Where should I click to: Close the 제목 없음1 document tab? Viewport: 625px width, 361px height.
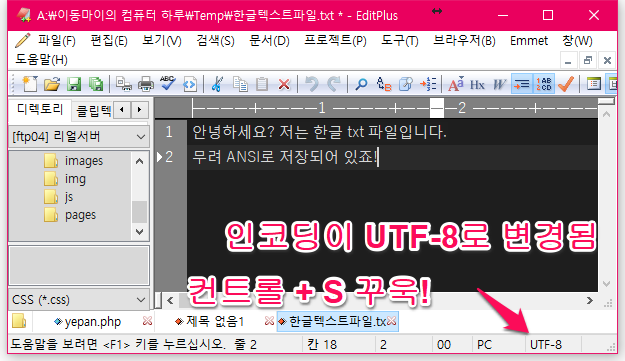pos(269,321)
